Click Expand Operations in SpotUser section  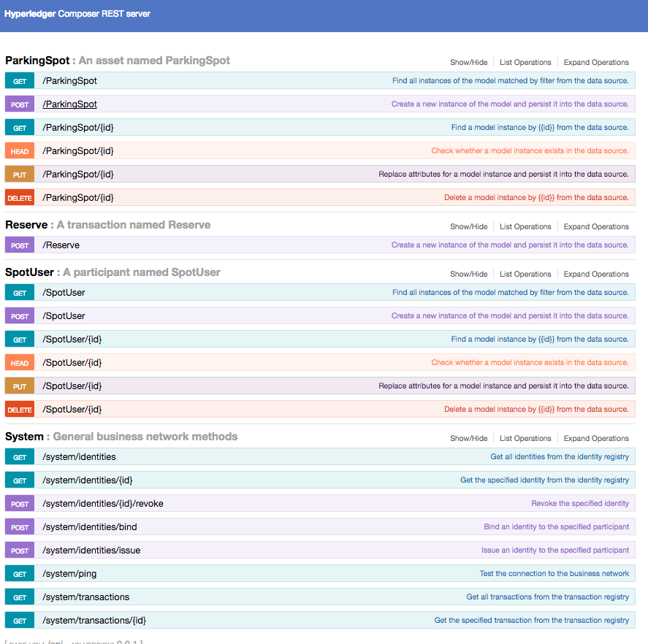596,275
